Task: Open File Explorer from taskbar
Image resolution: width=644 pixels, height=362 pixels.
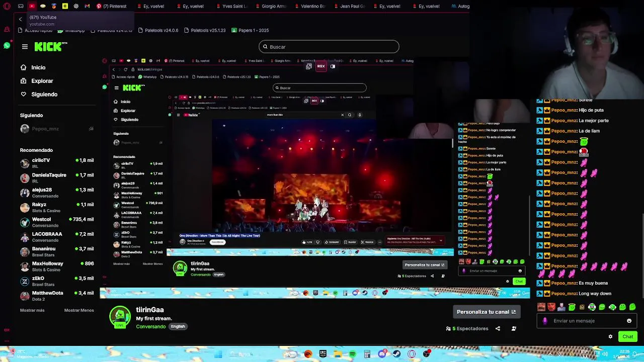Action: coord(338,354)
